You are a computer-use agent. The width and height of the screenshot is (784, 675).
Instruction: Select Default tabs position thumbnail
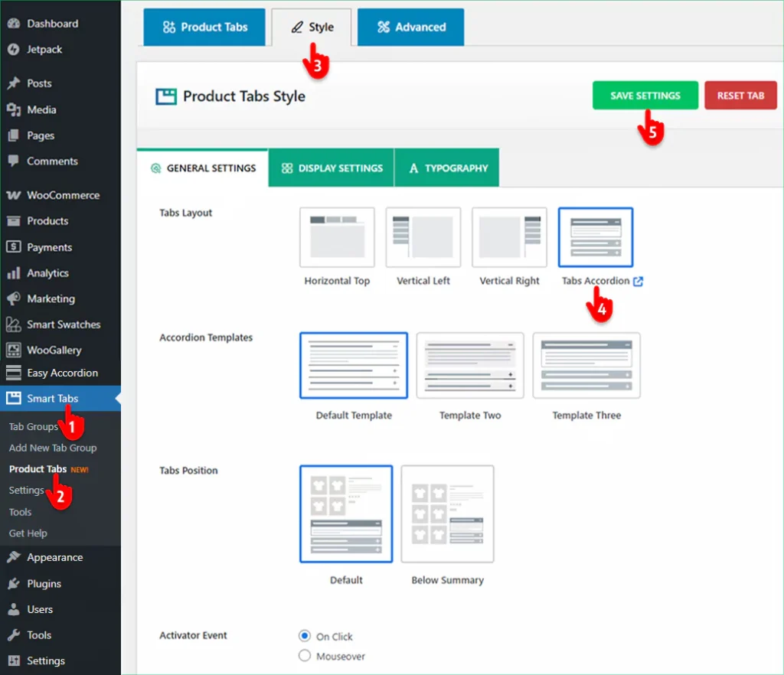coord(346,514)
